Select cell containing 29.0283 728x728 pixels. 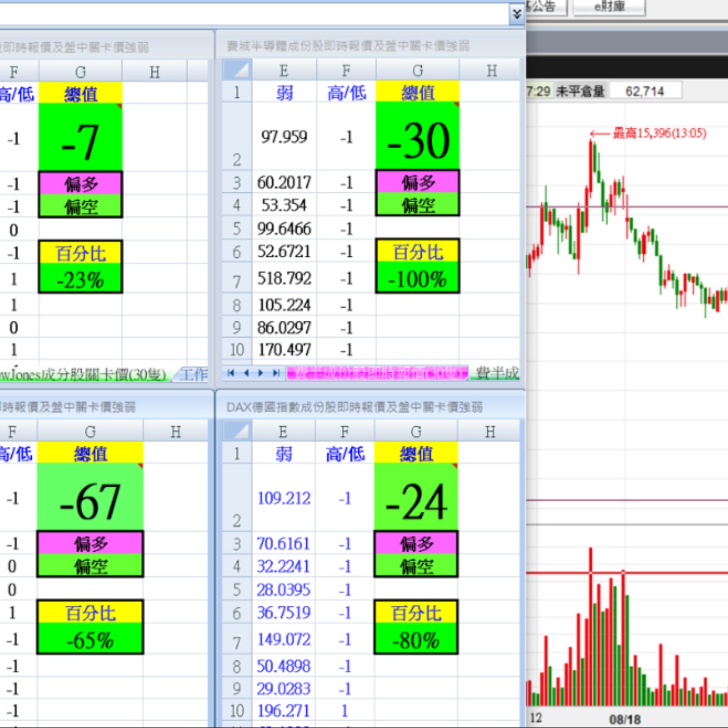(283, 688)
